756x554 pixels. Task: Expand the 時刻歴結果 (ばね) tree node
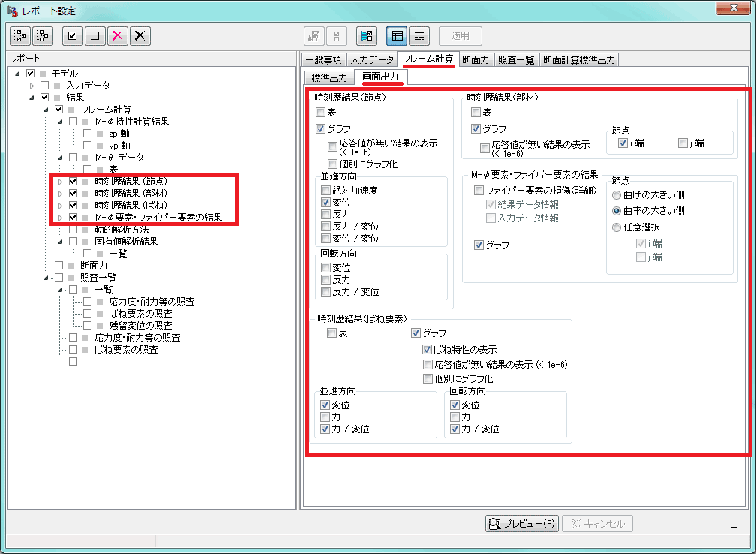[x=61, y=206]
